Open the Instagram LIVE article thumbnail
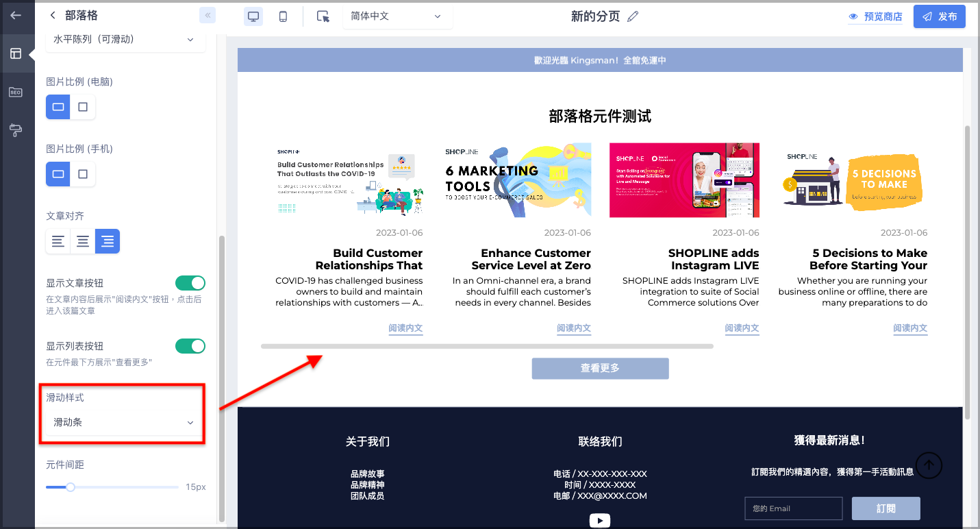The width and height of the screenshot is (980, 529). (x=685, y=180)
